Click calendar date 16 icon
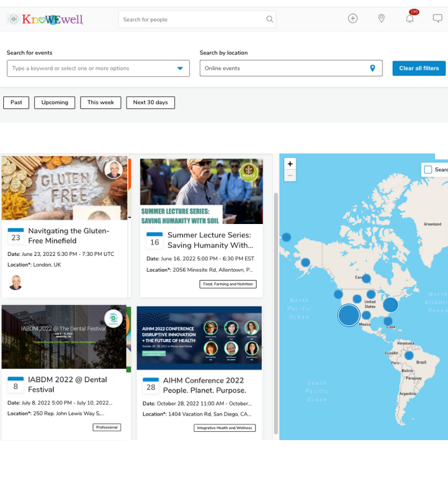Viewport: 448px width, 504px height. (x=155, y=241)
